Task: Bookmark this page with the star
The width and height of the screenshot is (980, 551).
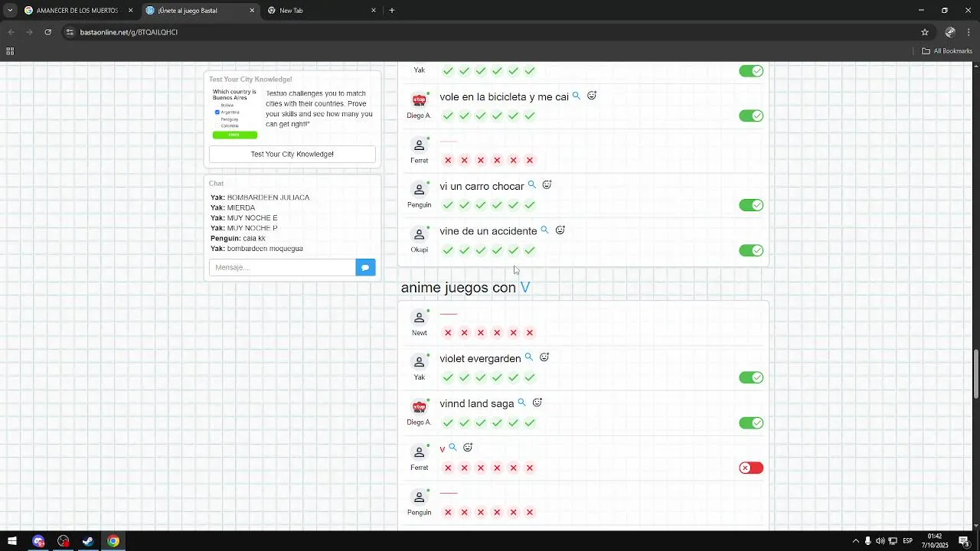Action: (x=925, y=32)
